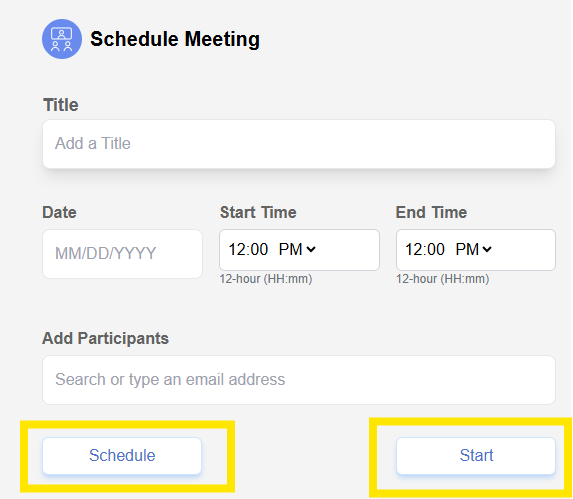Select the End Time minutes value
Viewport: 573px width, 499px height.
point(436,250)
